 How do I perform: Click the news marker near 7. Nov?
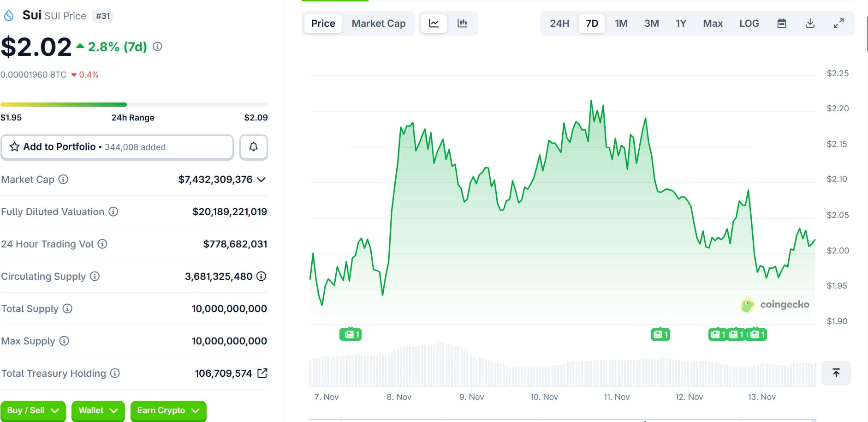tap(350, 334)
